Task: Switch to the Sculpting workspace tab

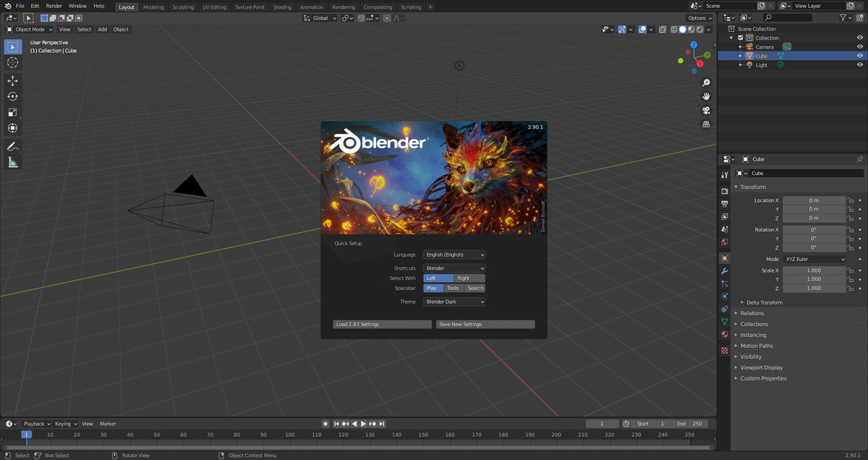Action: 183,7
